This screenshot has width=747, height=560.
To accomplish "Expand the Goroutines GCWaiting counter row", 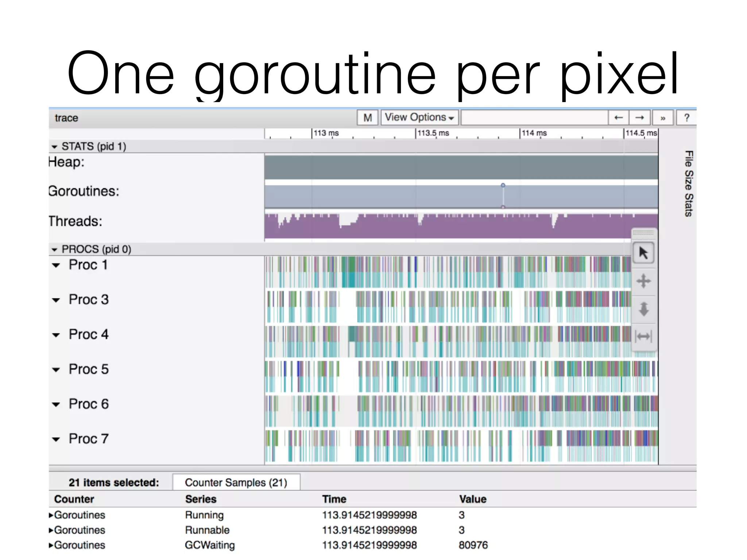I will [51, 545].
